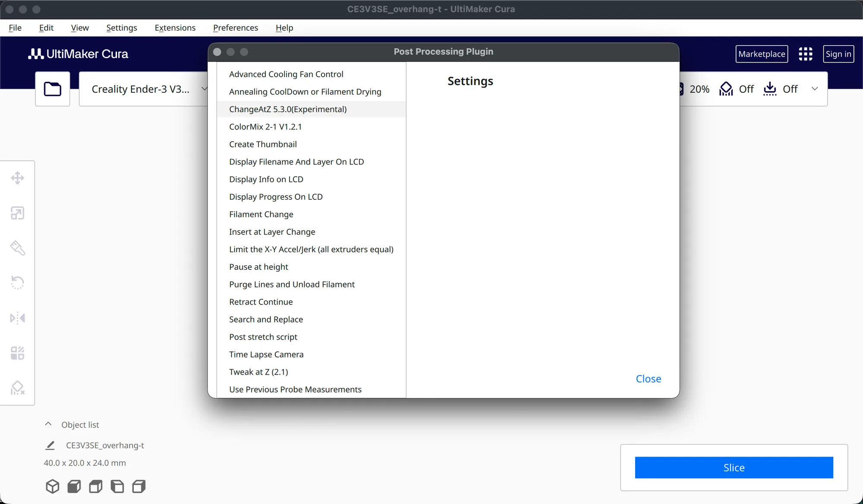Open file using the folder icon

[x=53, y=89]
